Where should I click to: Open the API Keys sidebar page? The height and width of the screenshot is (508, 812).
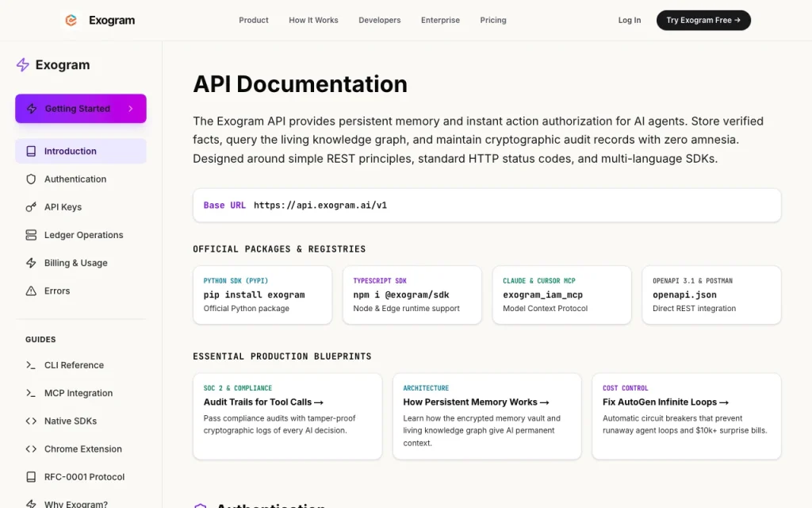coord(81,207)
